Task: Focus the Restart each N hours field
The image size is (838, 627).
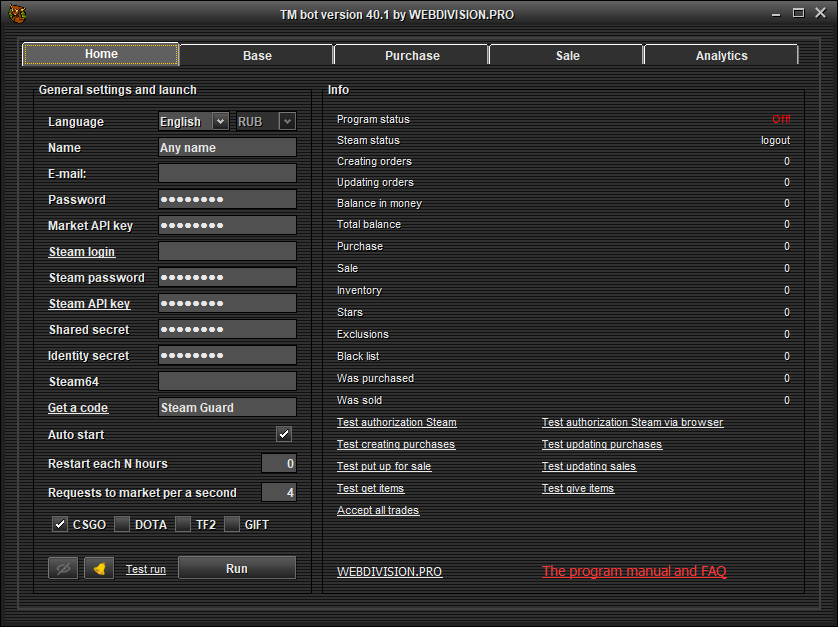Action: [x=278, y=463]
